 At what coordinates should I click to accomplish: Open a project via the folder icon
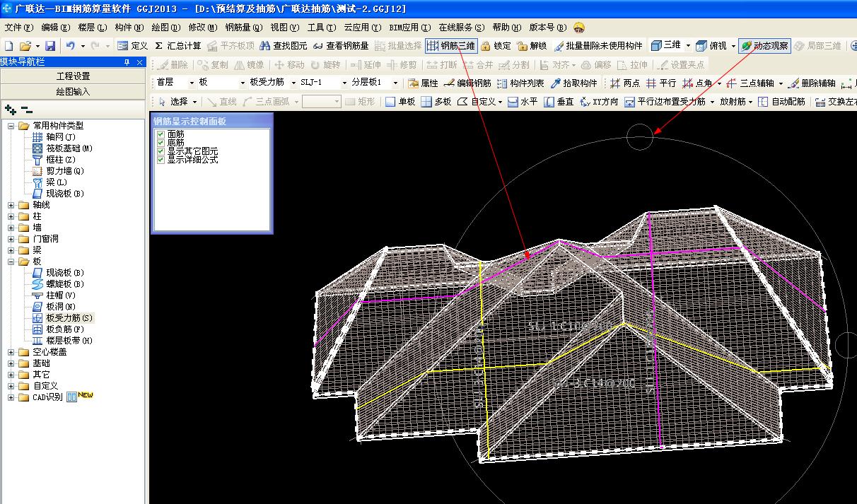(25, 45)
